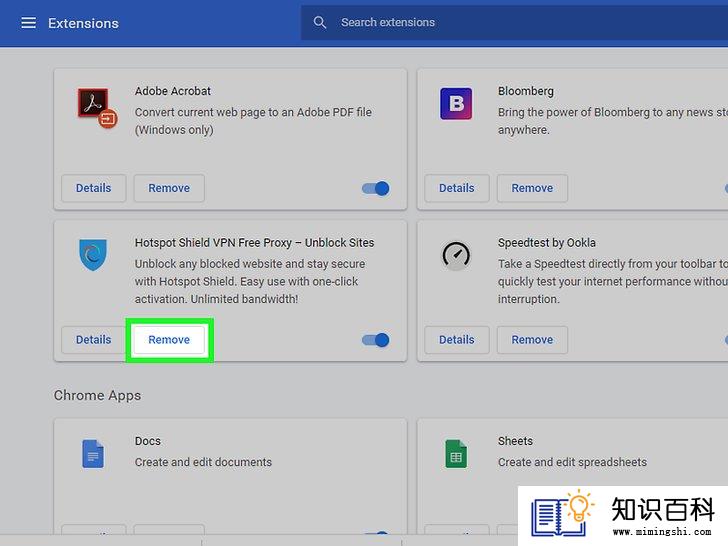Click the Speedtest by Ookla title
The height and width of the screenshot is (546, 728).
coord(546,243)
